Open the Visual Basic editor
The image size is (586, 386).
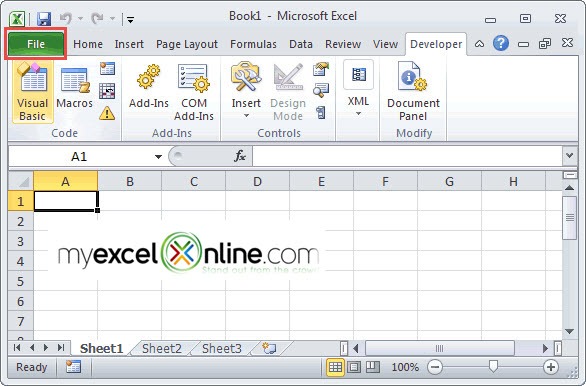pos(33,92)
